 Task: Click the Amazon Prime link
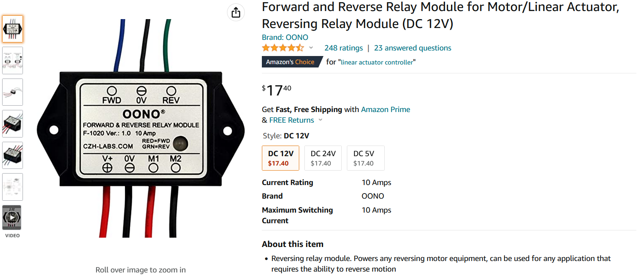(386, 109)
